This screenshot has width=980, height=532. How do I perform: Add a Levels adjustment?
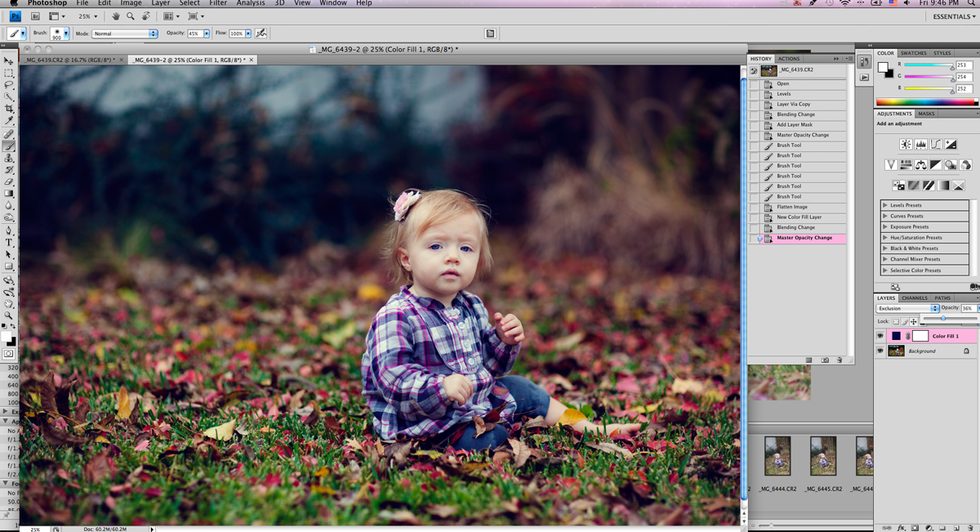tap(921, 144)
